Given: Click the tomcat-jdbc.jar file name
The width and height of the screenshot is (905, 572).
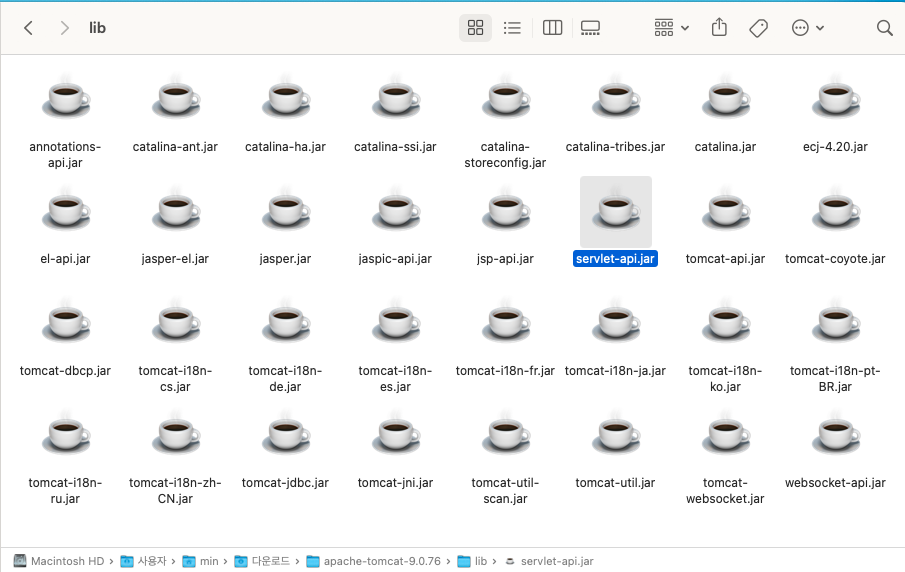Looking at the screenshot, I should pyautogui.click(x=285, y=483).
